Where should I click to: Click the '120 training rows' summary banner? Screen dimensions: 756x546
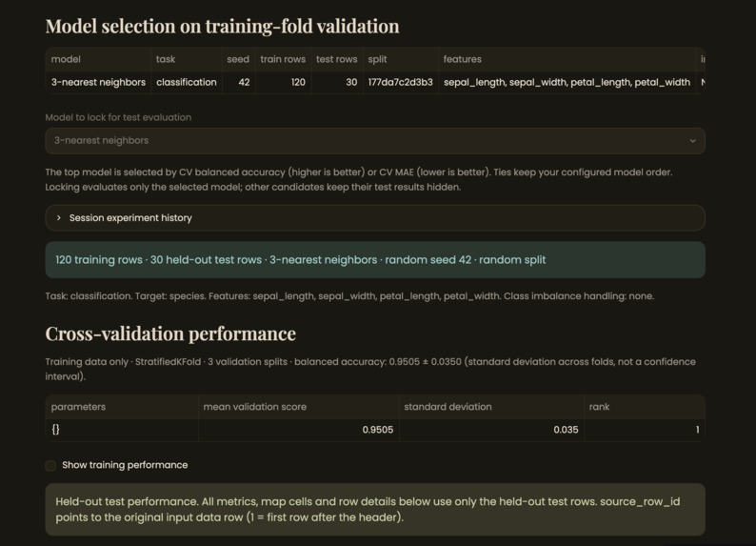375,260
